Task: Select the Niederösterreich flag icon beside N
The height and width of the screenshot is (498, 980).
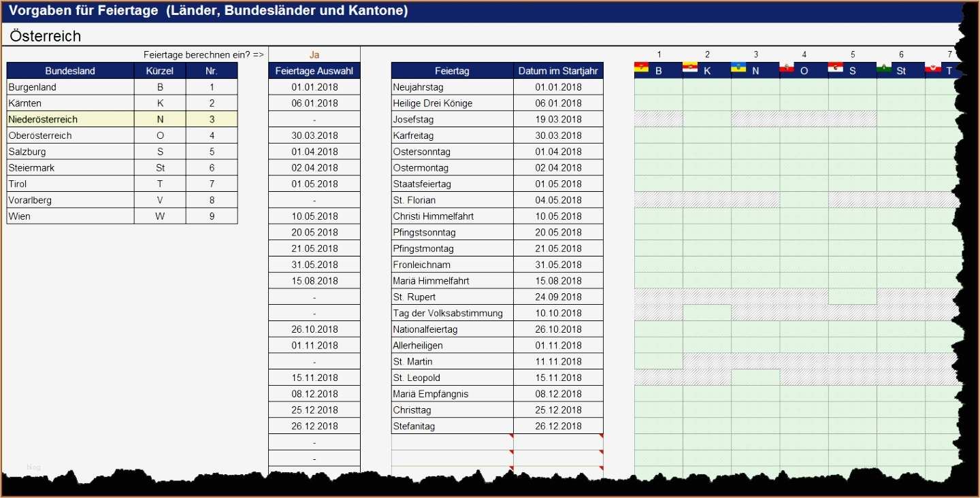Action: click(x=738, y=67)
